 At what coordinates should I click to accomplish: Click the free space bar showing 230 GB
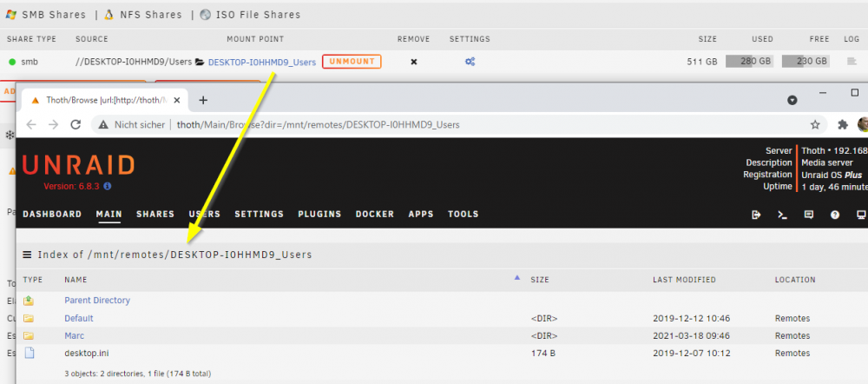806,61
